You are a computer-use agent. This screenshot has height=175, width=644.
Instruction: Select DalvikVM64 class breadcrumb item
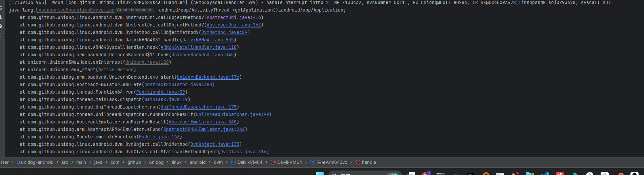[x=247, y=162]
